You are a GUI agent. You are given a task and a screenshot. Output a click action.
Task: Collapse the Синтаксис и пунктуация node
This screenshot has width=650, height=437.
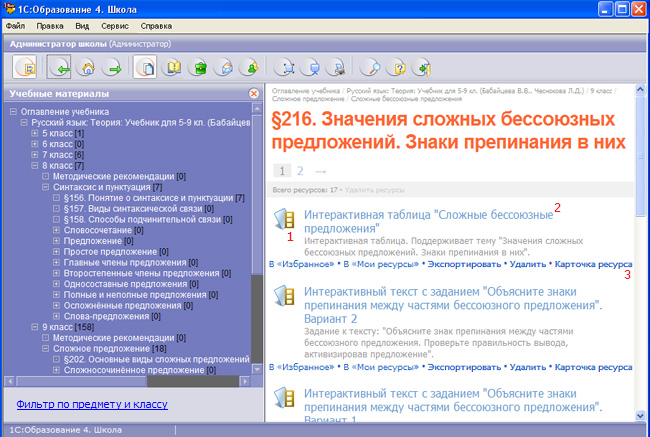pyautogui.click(x=46, y=187)
